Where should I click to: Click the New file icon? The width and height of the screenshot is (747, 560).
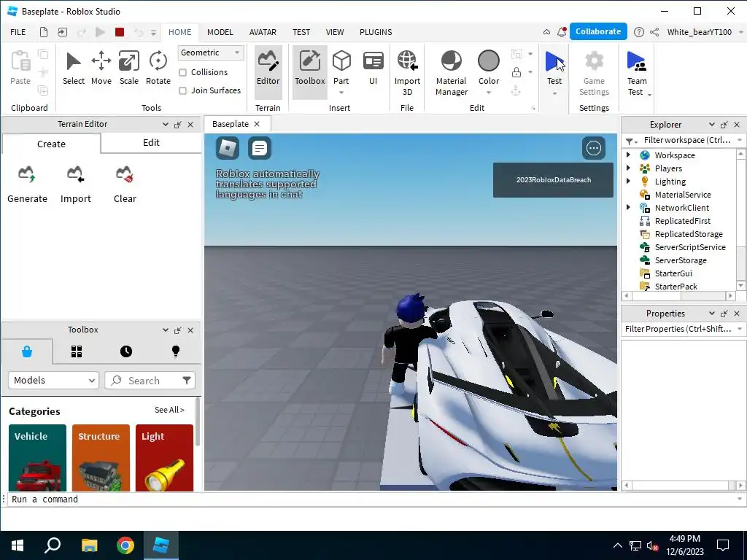[43, 32]
